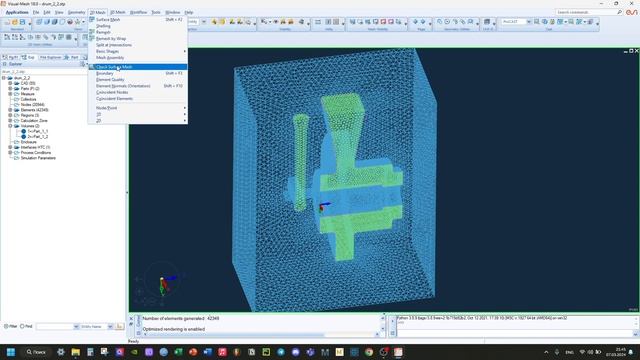
Task: Select volume 2<>Part_1_2 in the tree
Action: [x=38, y=137]
